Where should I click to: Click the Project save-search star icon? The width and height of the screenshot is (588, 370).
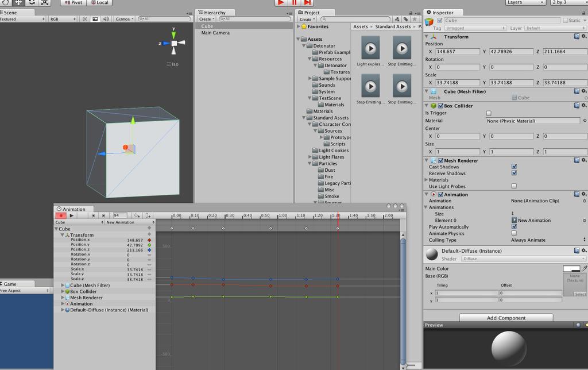[415, 19]
